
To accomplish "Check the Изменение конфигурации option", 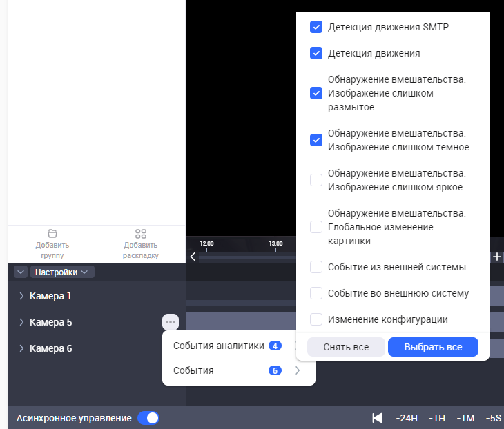I will pyautogui.click(x=316, y=319).
